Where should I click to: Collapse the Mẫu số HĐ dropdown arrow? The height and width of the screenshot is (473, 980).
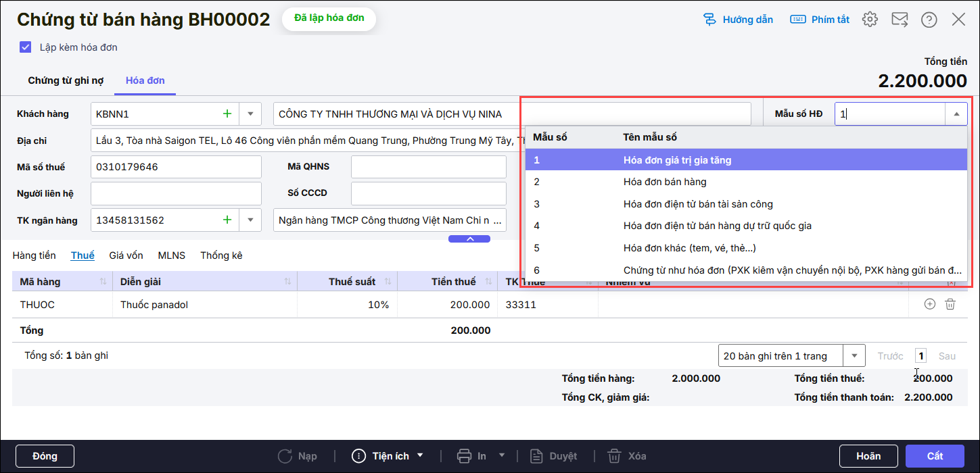tap(956, 114)
